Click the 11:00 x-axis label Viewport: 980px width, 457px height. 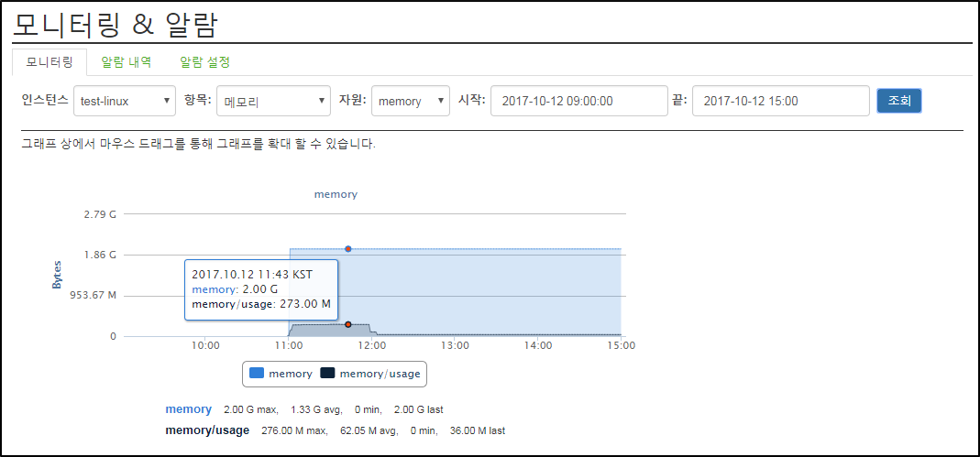(x=288, y=344)
